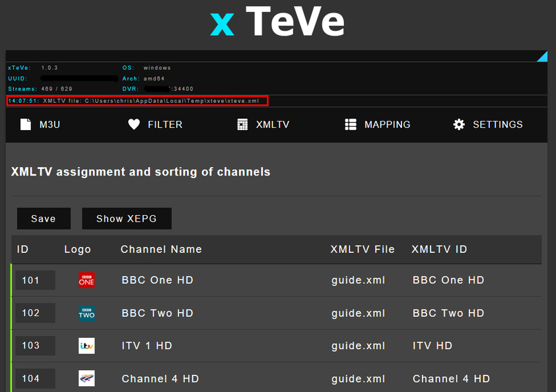
Task: Click the OS windows value
Action: [157, 68]
